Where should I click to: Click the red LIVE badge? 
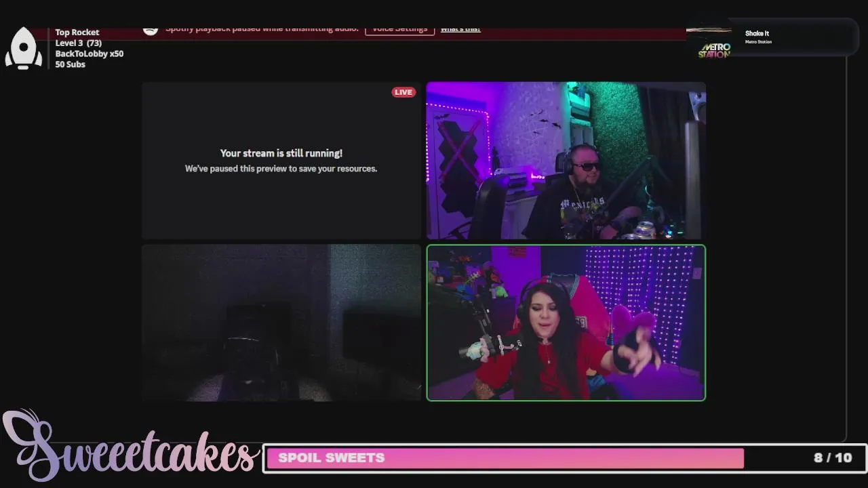point(403,92)
